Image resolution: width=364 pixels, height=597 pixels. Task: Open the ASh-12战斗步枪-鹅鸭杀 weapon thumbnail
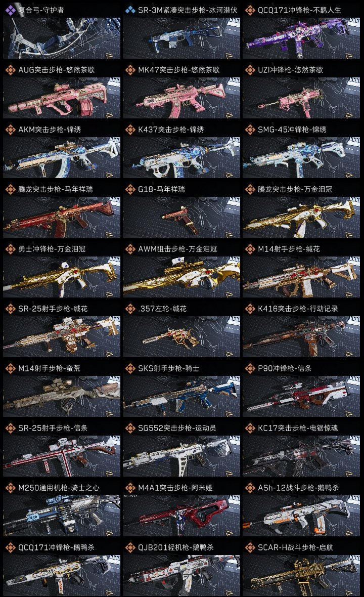pyautogui.click(x=301, y=516)
